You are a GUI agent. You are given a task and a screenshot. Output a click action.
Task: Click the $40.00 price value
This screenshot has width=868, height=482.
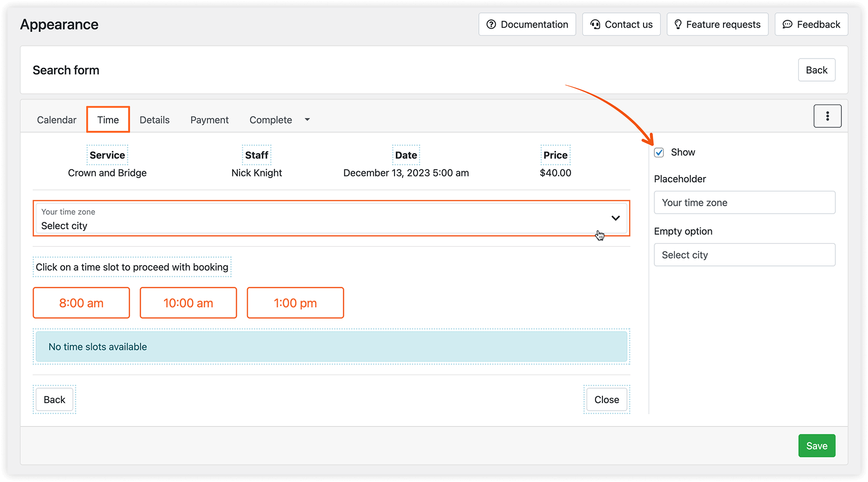click(556, 173)
